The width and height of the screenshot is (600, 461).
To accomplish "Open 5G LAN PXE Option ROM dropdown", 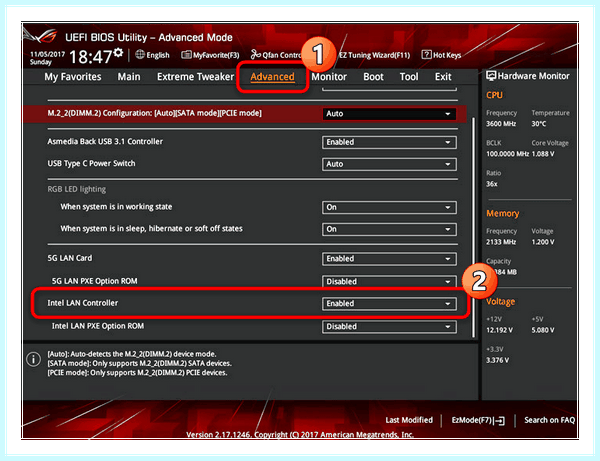I will click(389, 282).
